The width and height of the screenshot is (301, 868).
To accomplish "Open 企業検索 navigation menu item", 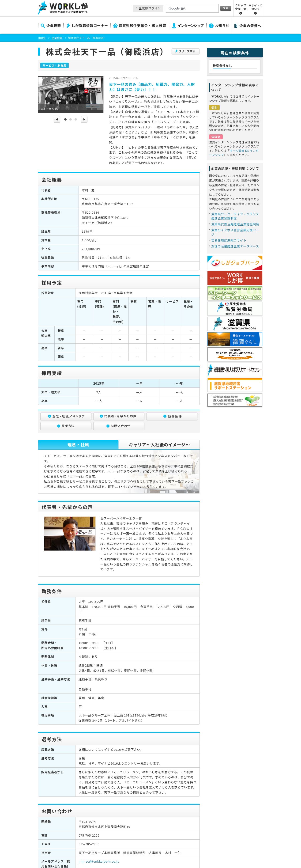I will pyautogui.click(x=50, y=26).
